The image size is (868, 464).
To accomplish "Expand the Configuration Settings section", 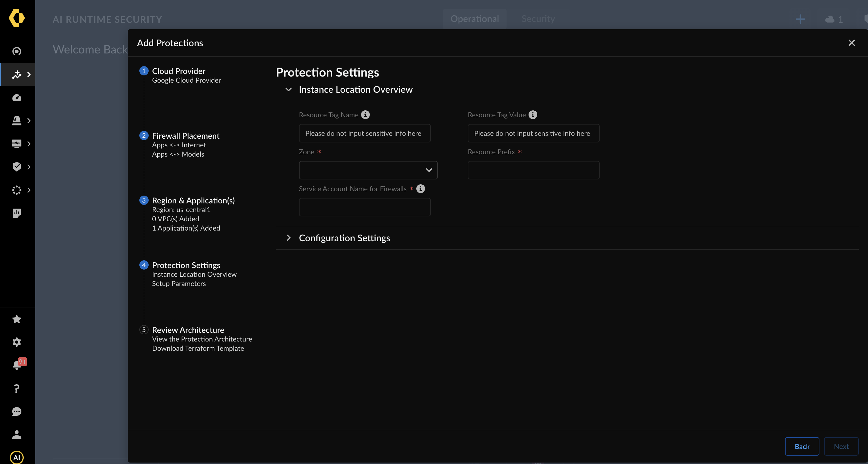I will 289,238.
